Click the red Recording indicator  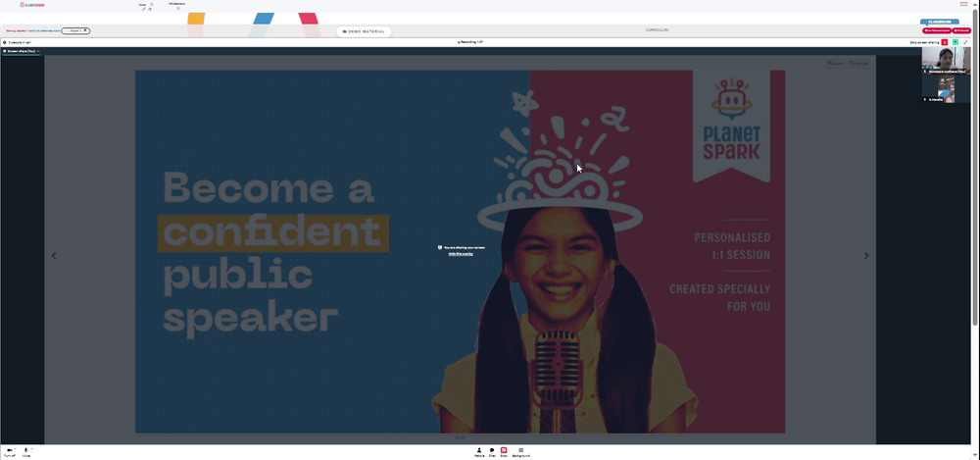click(470, 42)
